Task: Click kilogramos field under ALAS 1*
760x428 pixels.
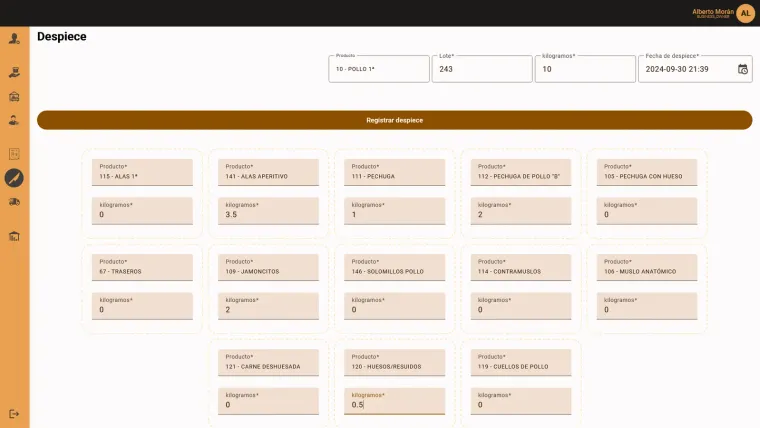Action: pyautogui.click(x=142, y=211)
